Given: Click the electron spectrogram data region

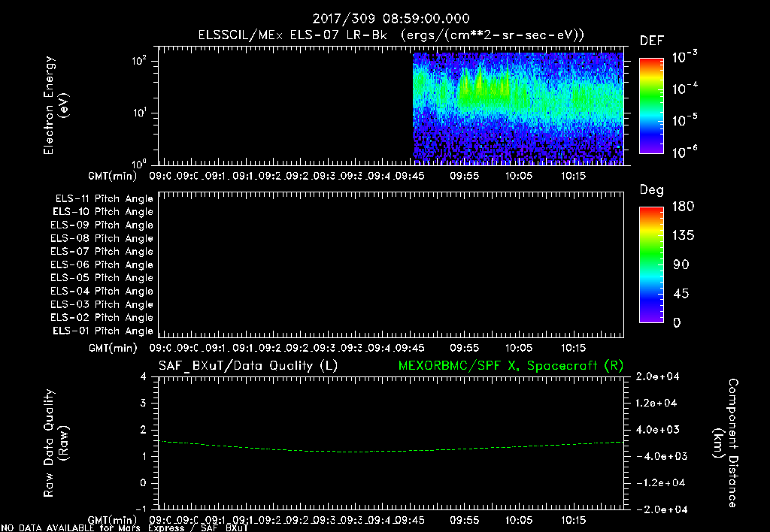Looking at the screenshot, I should coord(518,108).
